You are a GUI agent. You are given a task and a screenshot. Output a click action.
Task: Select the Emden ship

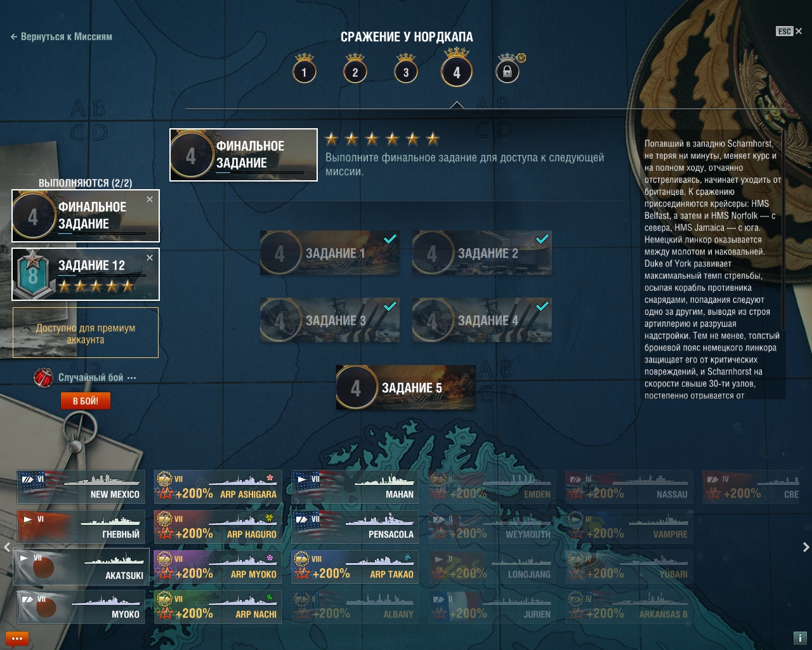(x=492, y=487)
